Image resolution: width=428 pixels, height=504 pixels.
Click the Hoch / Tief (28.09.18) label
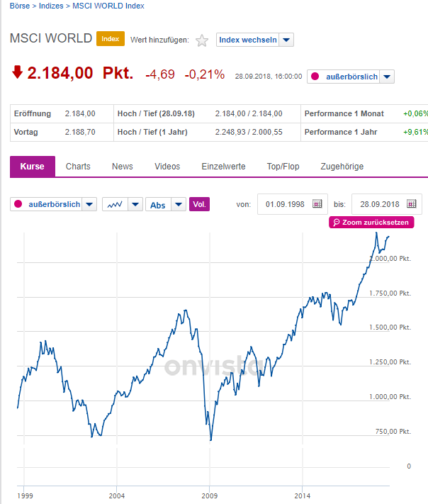(x=156, y=113)
